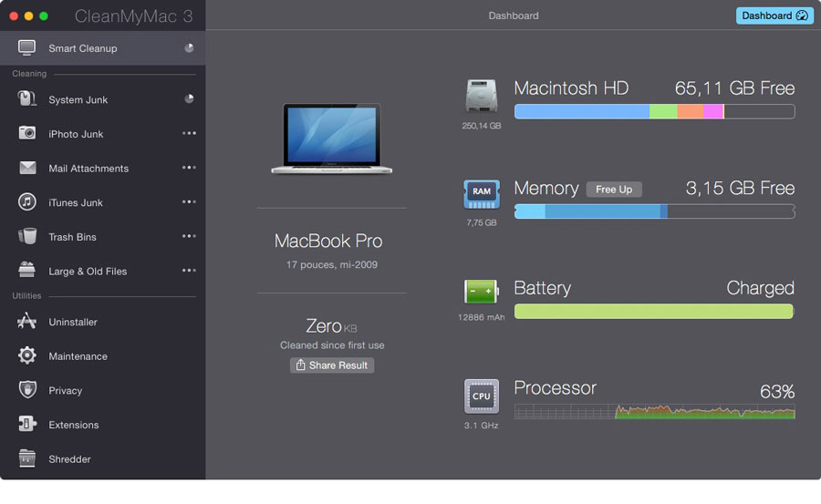Click the CPU processor icon
The image size is (821, 504).
coord(481,396)
